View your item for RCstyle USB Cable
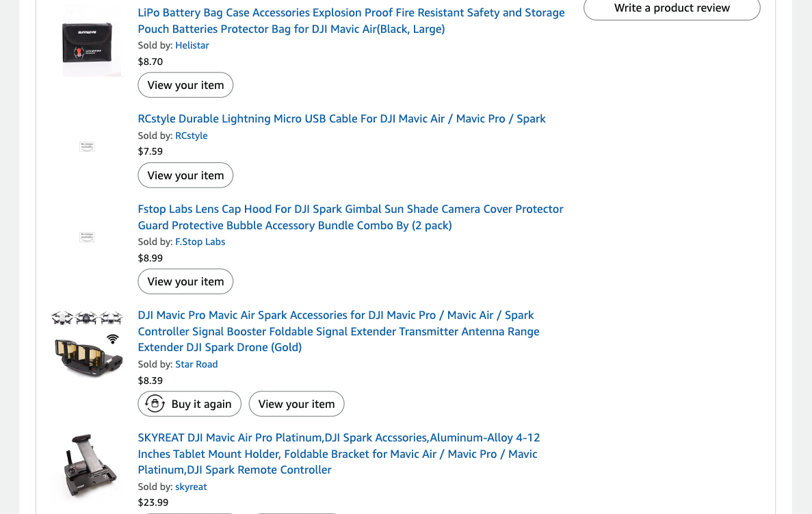The height and width of the screenshot is (514, 812). (185, 175)
